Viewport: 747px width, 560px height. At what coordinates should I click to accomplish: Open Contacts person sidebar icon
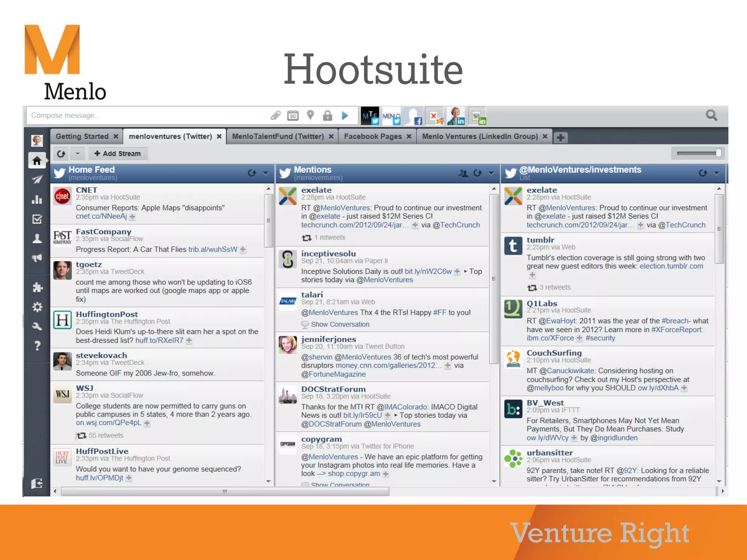(37, 238)
